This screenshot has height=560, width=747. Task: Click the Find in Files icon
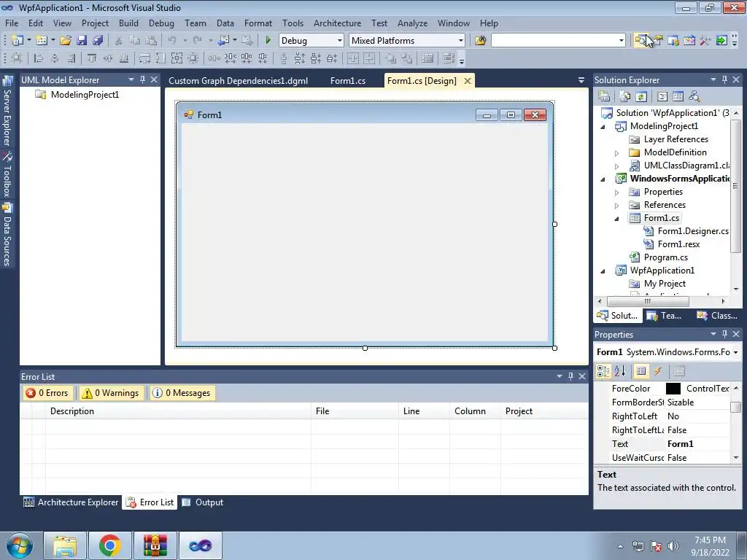(480, 41)
